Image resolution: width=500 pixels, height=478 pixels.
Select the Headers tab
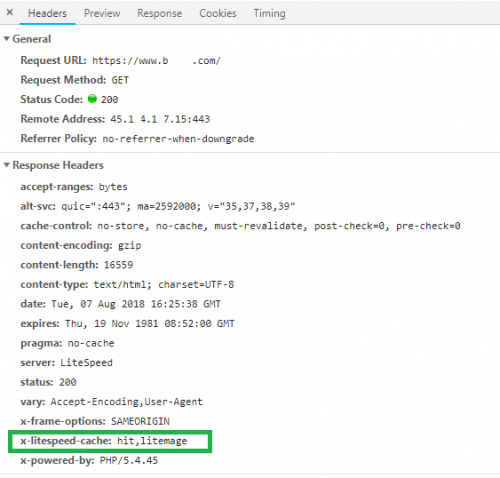(47, 13)
